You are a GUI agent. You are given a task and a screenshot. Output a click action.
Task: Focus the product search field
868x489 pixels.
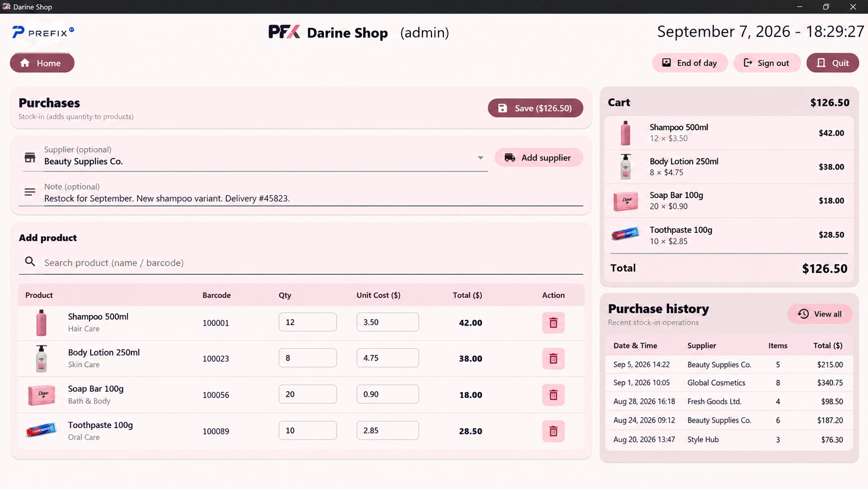301,262
